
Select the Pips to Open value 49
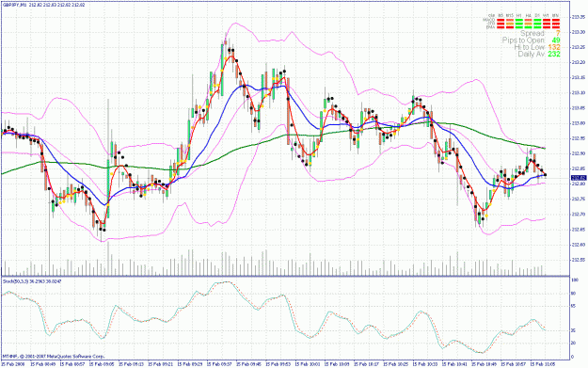coord(556,40)
